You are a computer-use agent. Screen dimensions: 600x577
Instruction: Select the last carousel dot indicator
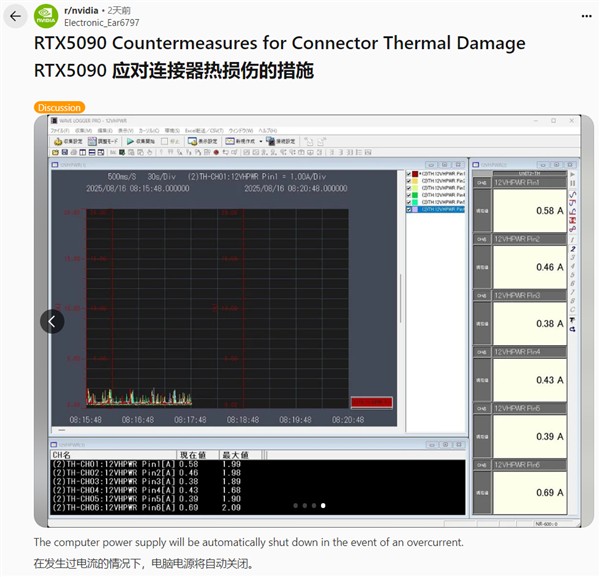tap(322, 506)
